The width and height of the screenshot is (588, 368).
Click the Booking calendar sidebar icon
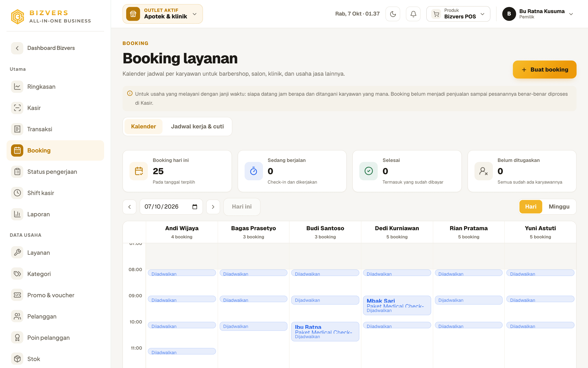coord(17,150)
